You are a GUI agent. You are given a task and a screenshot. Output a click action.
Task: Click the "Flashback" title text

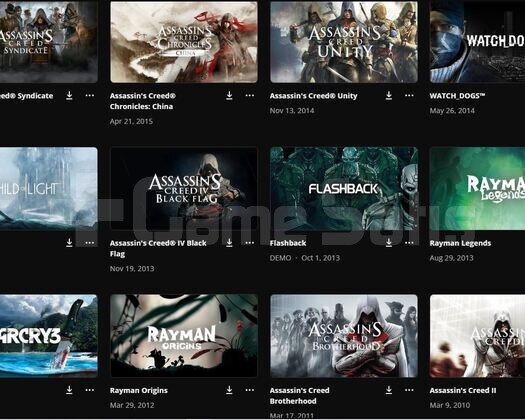288,243
